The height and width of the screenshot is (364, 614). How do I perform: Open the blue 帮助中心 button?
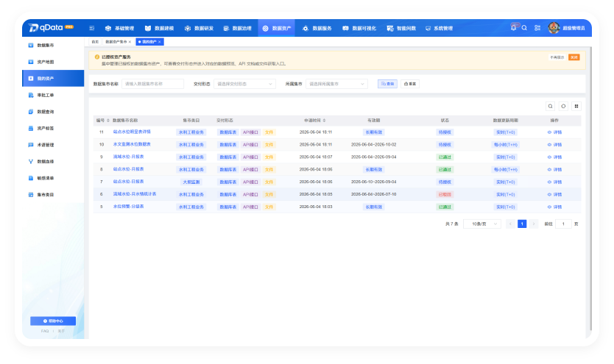(x=53, y=321)
